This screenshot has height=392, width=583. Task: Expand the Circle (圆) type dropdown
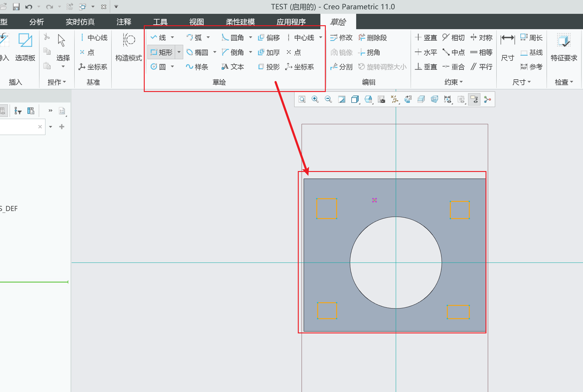point(172,67)
